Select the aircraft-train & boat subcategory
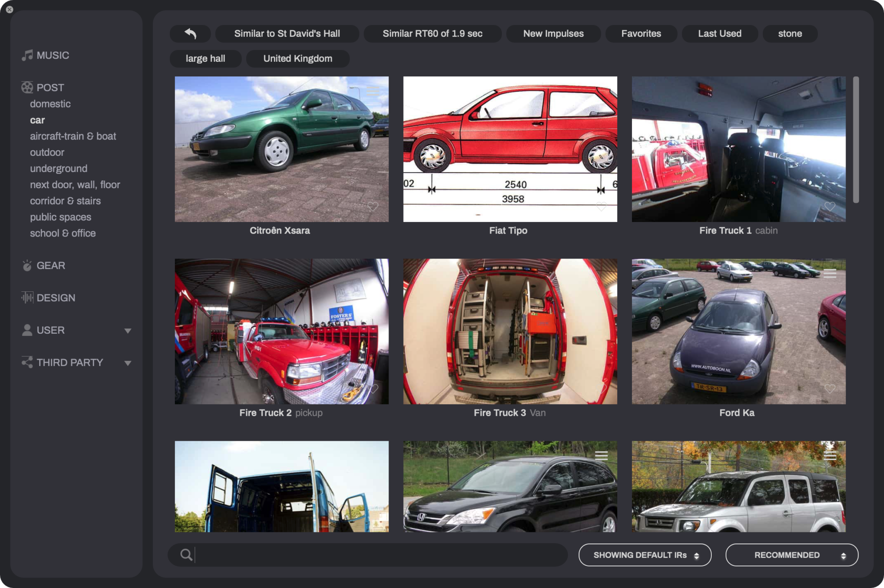The height and width of the screenshot is (588, 884). coord(73,136)
